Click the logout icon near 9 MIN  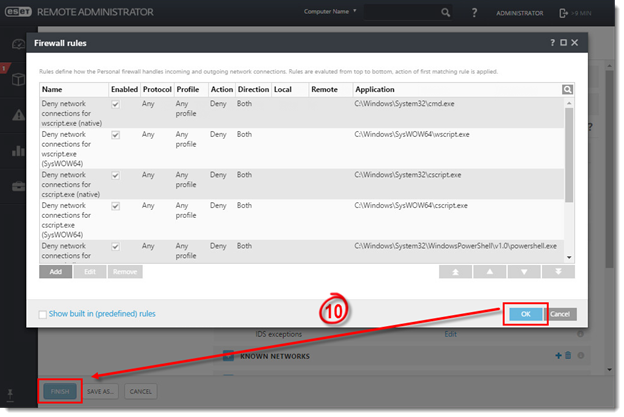(564, 13)
